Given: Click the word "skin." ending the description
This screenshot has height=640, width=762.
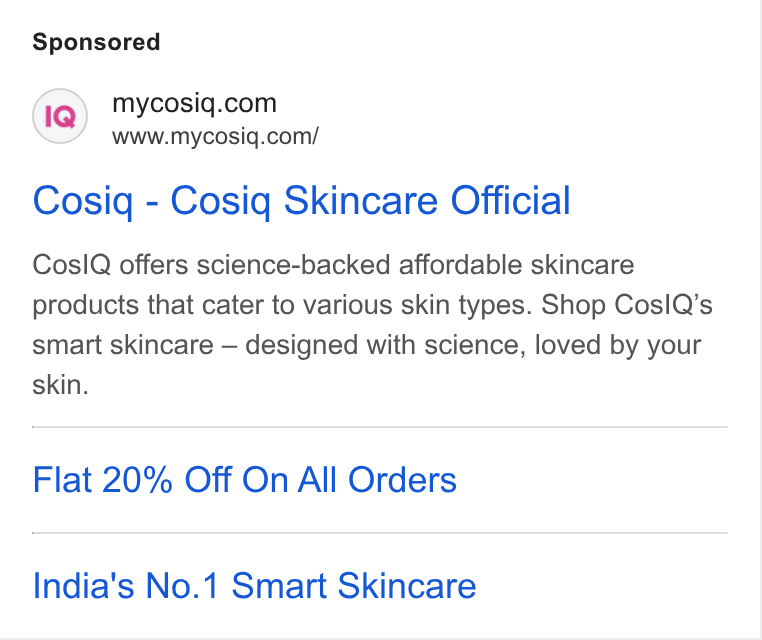Looking at the screenshot, I should pyautogui.click(x=60, y=385).
